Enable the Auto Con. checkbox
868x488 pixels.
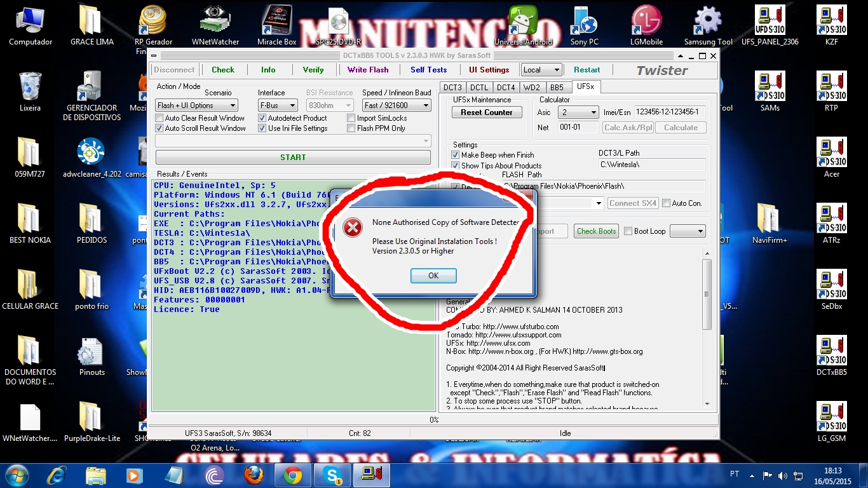(666, 203)
